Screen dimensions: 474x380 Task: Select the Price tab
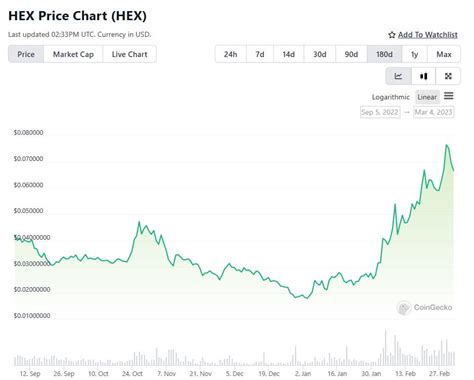(26, 54)
